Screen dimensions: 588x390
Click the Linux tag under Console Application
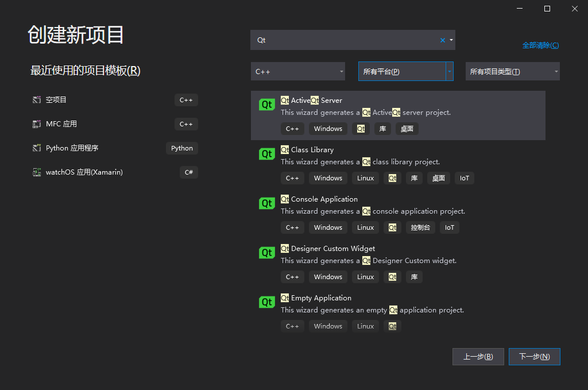[x=365, y=227]
